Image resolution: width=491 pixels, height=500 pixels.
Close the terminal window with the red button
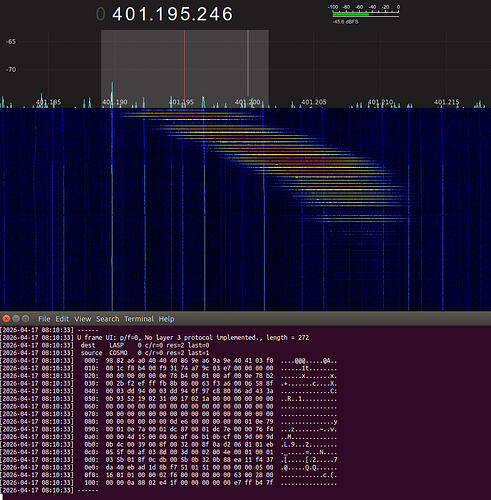(x=6, y=319)
